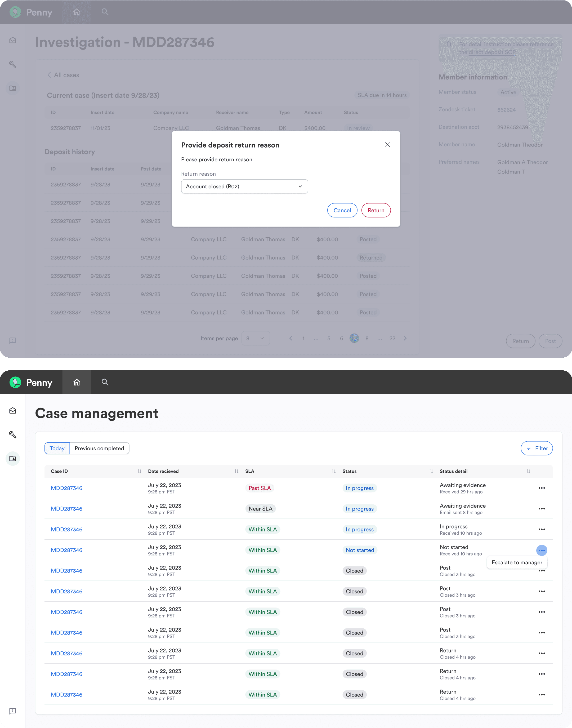The height and width of the screenshot is (728, 572).
Task: Select the Today tab
Action: click(57, 448)
